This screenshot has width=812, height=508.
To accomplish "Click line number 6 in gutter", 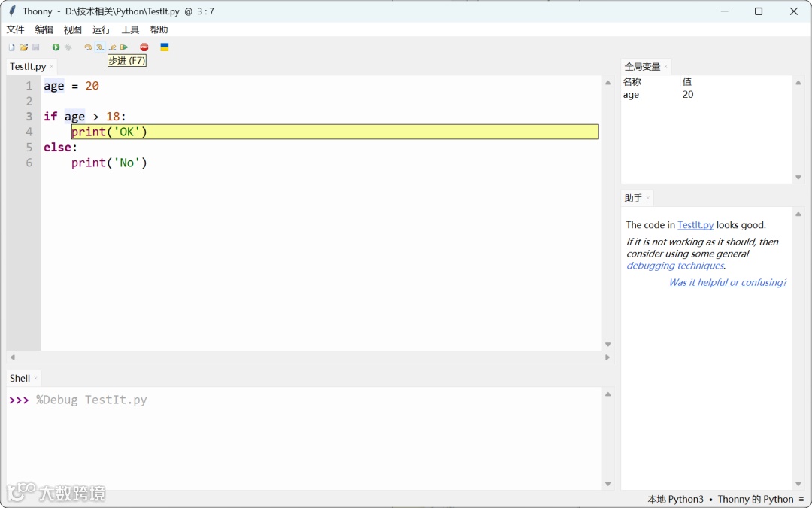I will coord(29,163).
